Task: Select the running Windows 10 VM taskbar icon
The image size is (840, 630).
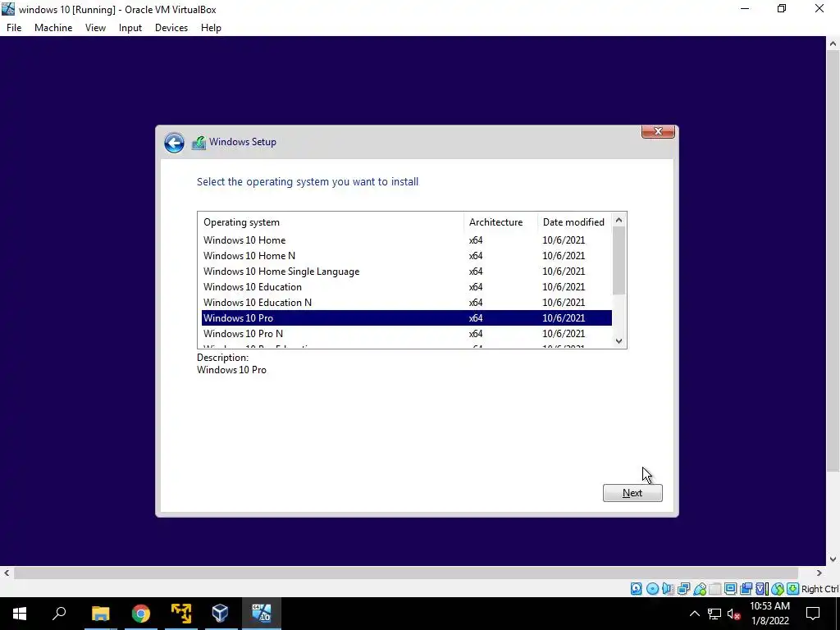Action: pyautogui.click(x=262, y=613)
